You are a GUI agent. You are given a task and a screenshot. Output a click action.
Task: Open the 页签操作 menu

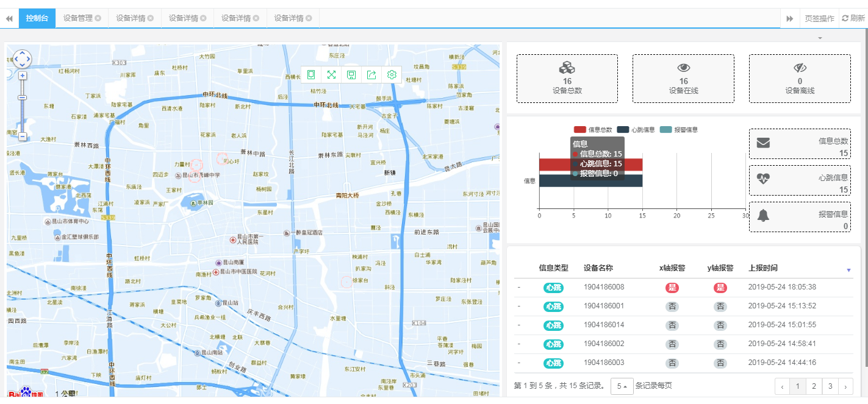[819, 18]
